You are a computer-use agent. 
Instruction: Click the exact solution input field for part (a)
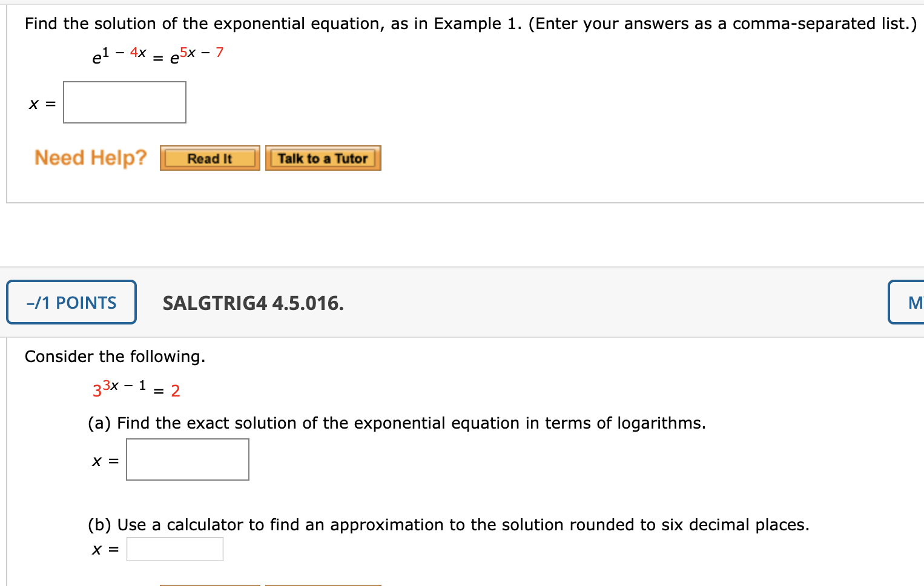pos(187,459)
